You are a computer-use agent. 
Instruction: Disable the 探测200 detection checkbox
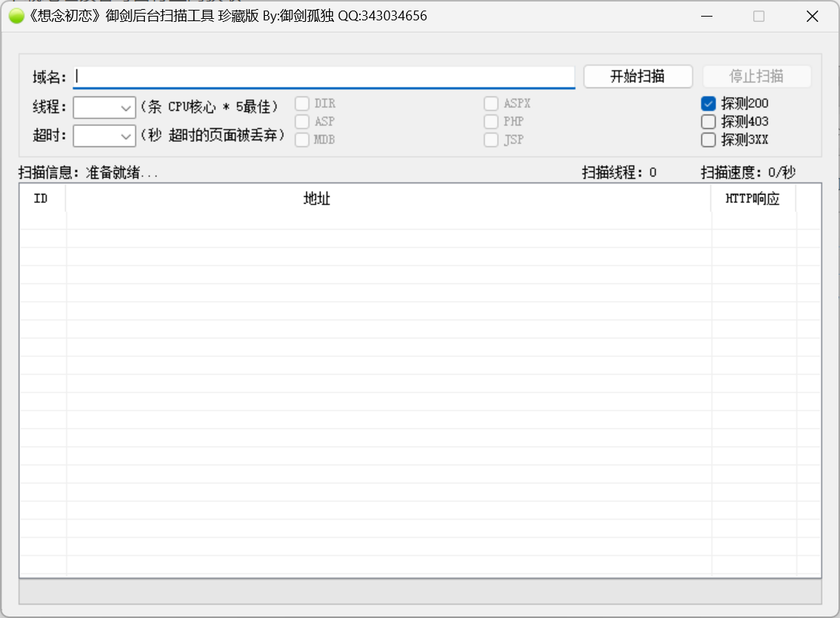708,103
